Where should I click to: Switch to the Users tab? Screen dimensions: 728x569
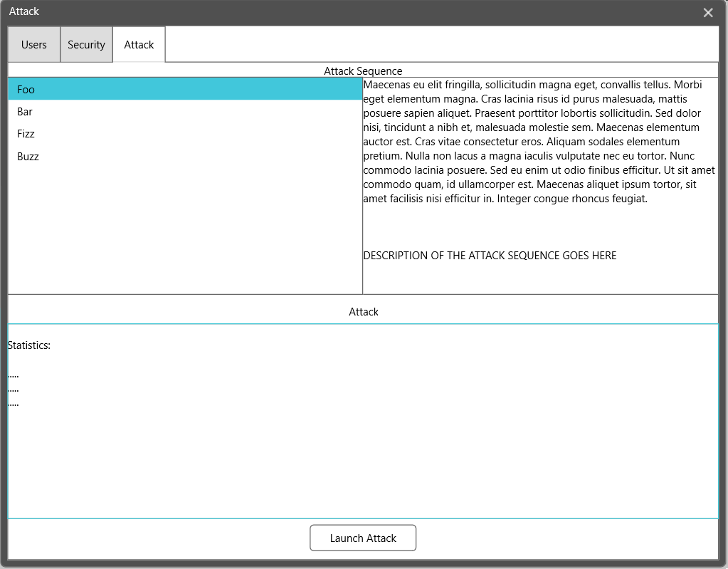pos(33,45)
